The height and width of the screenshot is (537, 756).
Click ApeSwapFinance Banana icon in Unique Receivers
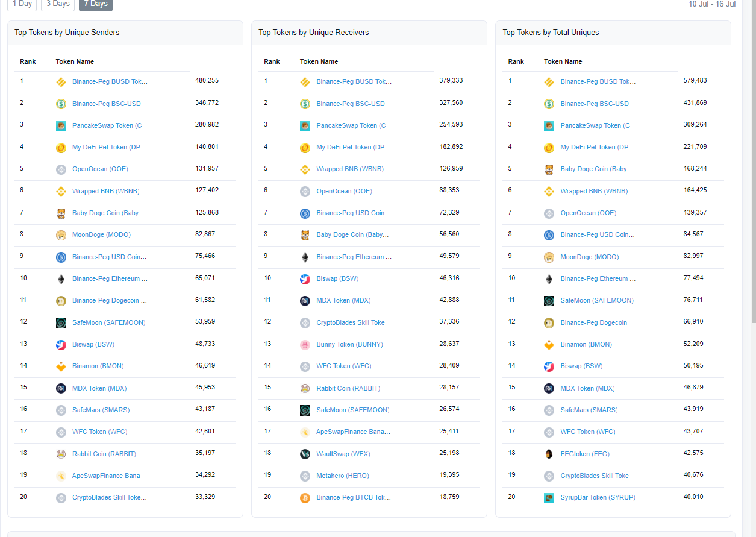(305, 432)
